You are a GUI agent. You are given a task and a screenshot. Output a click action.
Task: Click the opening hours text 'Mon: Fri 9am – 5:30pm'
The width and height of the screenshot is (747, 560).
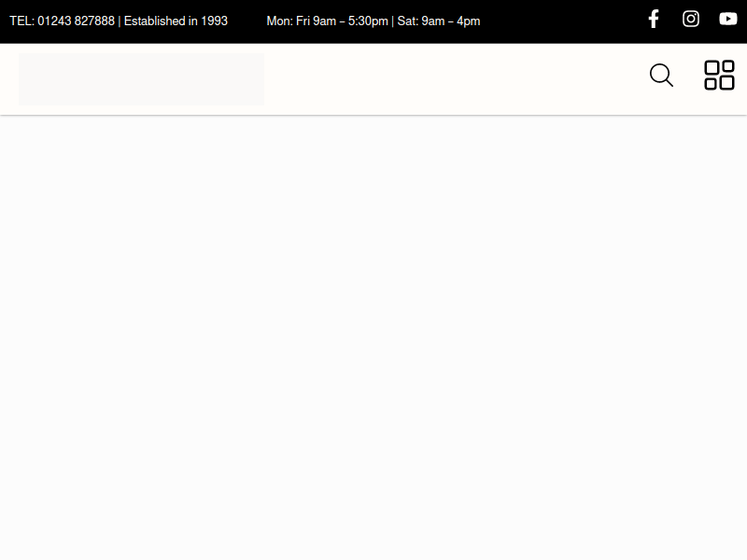(328, 21)
